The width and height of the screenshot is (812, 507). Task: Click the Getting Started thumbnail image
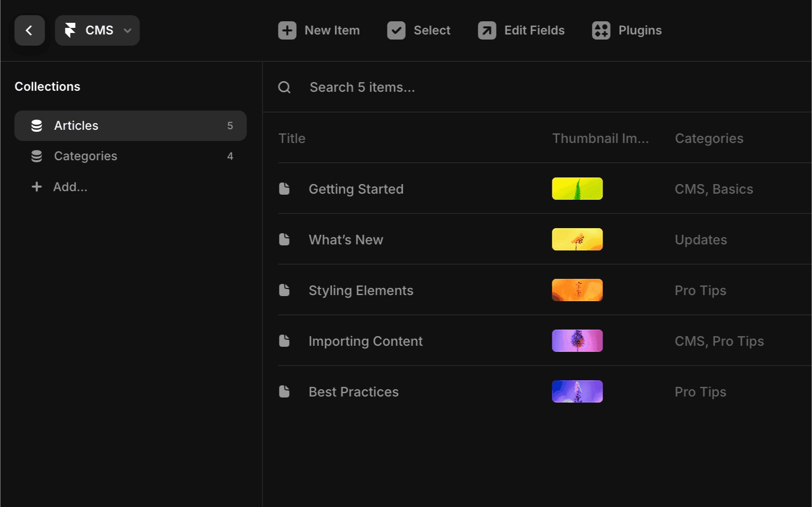577,189
